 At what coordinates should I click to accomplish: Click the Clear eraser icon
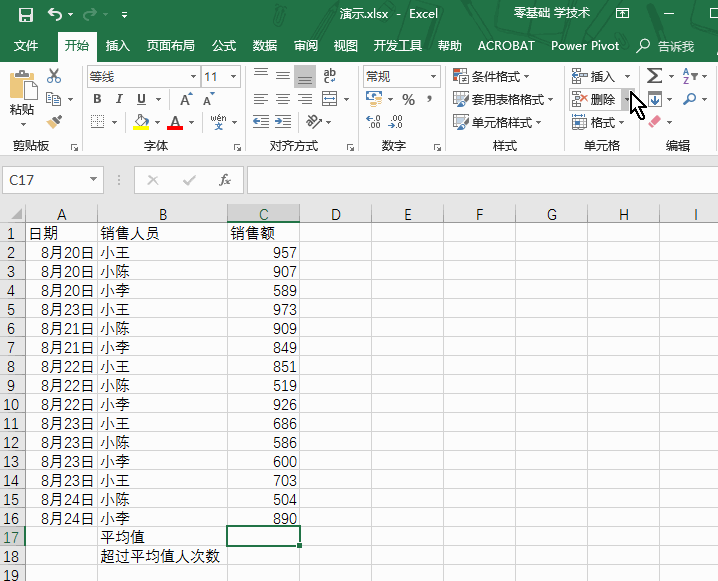point(655,122)
